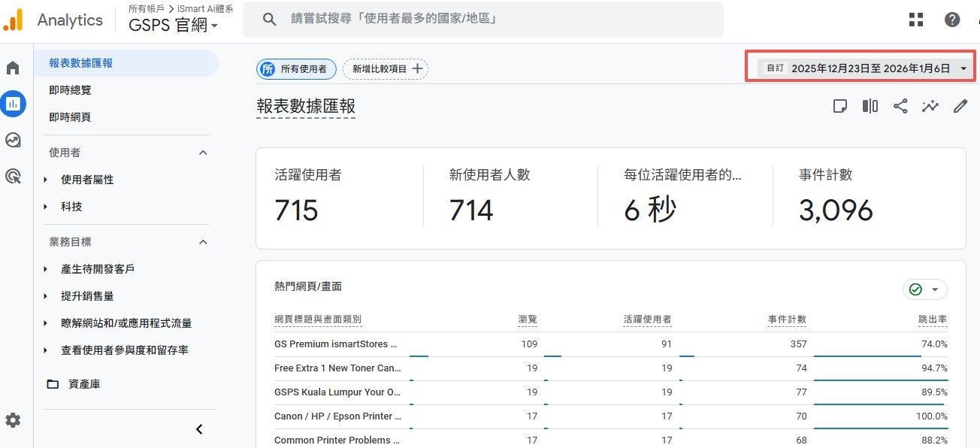This screenshot has height=448, width=980.
Task: Select 即時總覽 in the sidebar
Action: pos(70,90)
